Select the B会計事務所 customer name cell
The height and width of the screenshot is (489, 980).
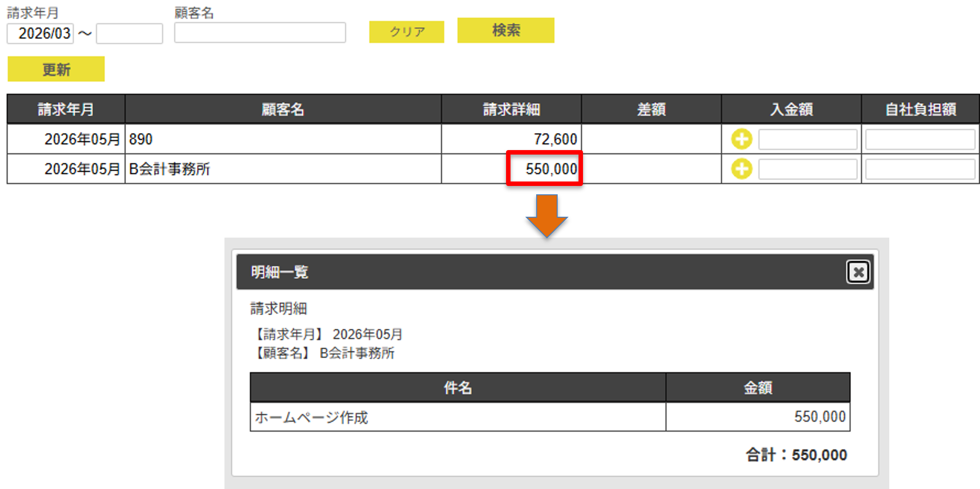click(x=283, y=169)
